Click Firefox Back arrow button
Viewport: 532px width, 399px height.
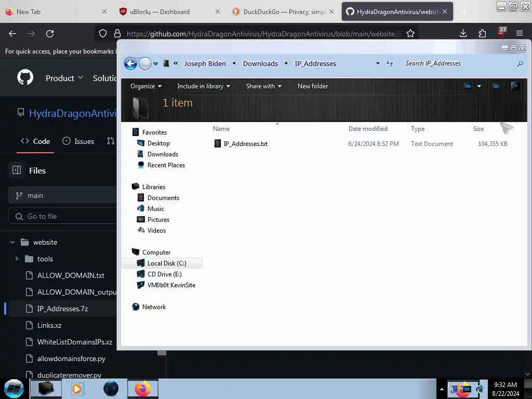[12, 34]
